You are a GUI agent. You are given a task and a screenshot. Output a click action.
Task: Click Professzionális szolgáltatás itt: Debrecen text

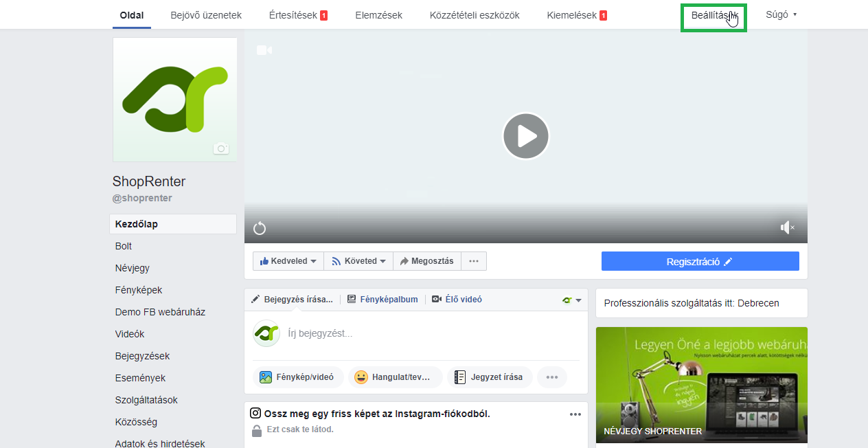pyautogui.click(x=692, y=303)
